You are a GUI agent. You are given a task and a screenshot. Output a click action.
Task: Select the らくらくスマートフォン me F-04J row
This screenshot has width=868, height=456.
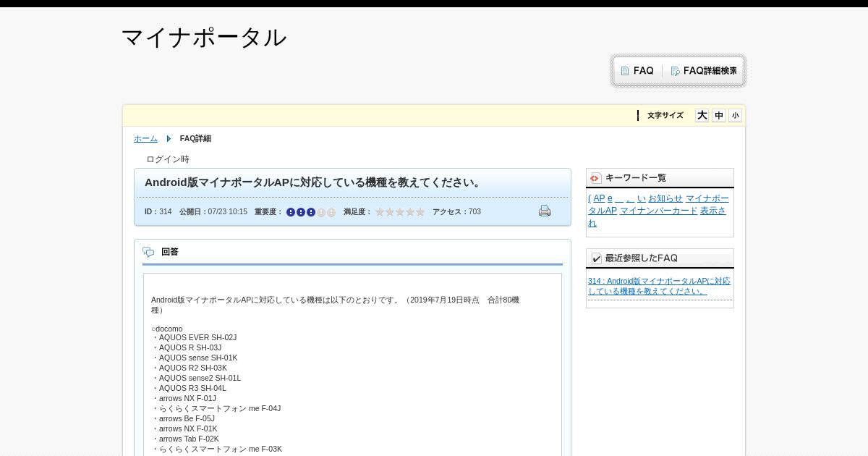point(216,408)
